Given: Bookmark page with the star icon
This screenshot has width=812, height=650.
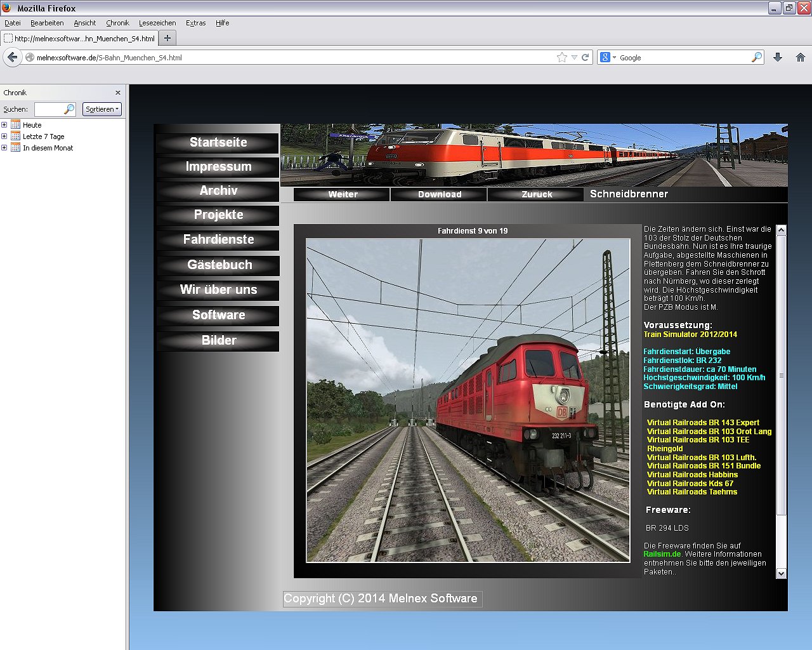Looking at the screenshot, I should 561,57.
